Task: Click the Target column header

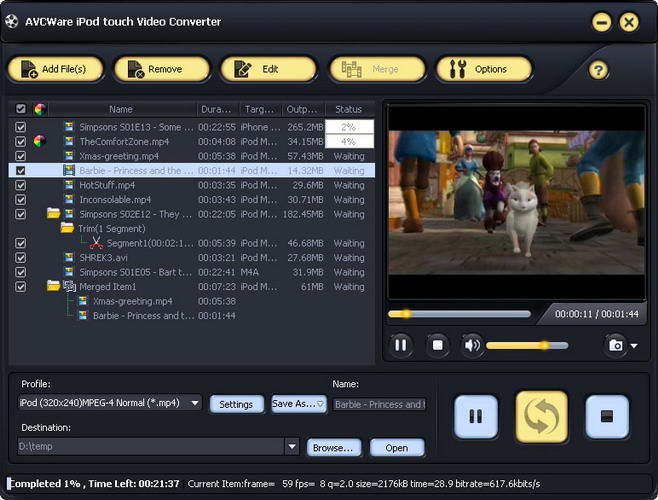Action: (260, 109)
